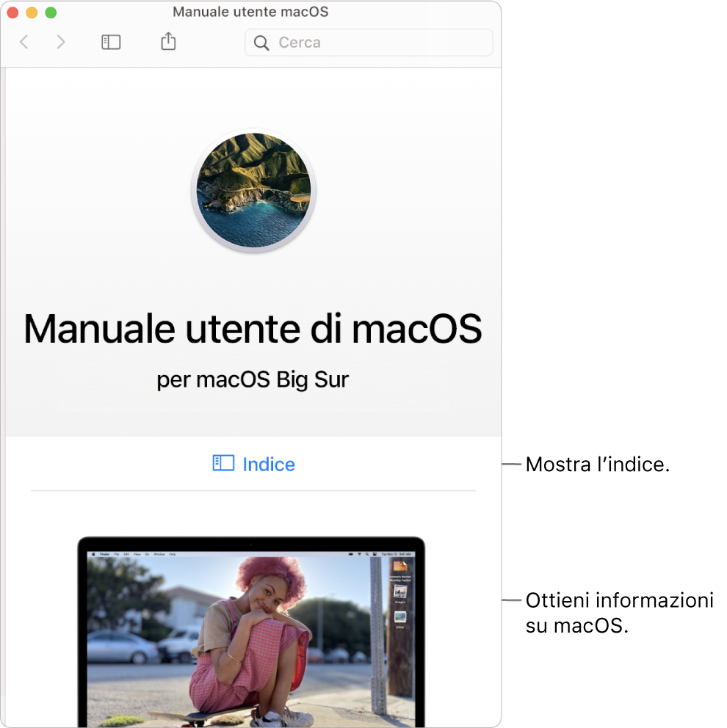Click the MacBook desktop preview image
This screenshot has width=727, height=728.
(253, 633)
